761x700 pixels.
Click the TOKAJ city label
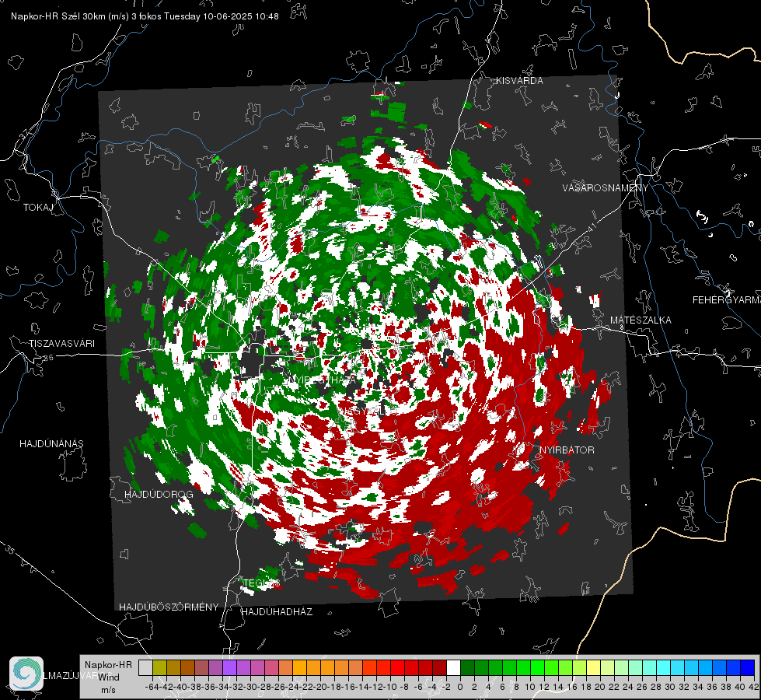[38, 208]
